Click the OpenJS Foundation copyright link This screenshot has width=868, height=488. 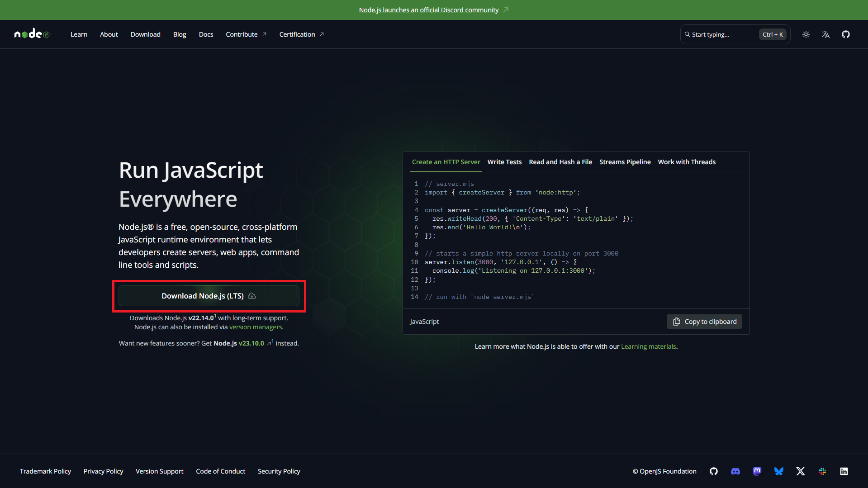pos(664,471)
